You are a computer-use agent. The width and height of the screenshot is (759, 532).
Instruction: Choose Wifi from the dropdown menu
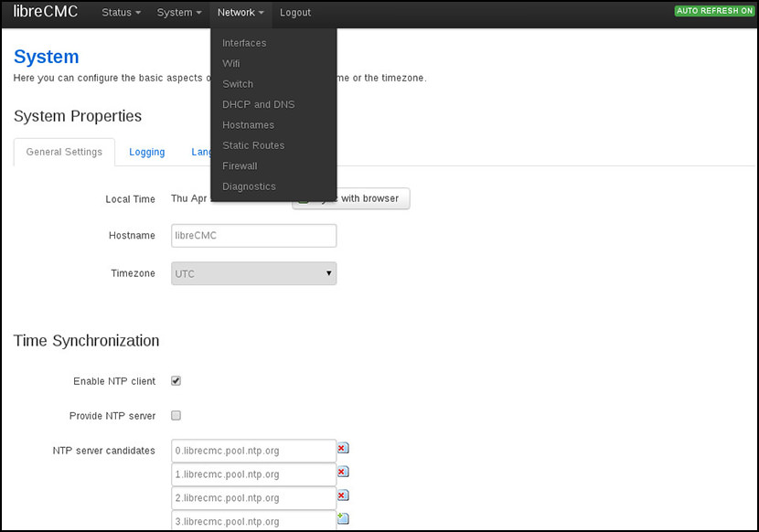[x=231, y=64]
